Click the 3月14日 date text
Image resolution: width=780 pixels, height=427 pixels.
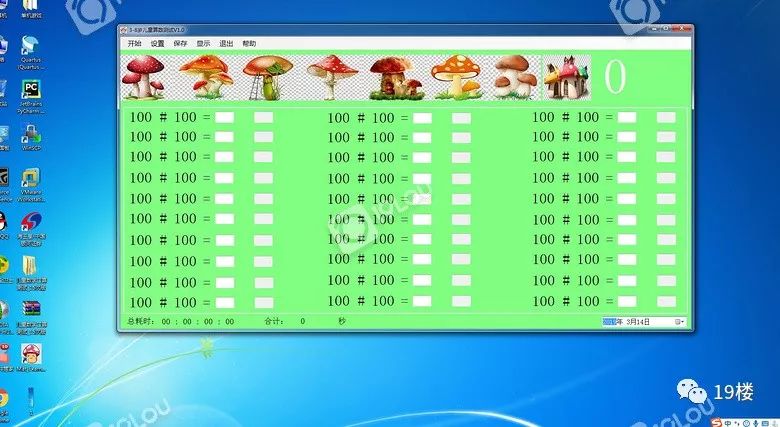click(x=638, y=322)
